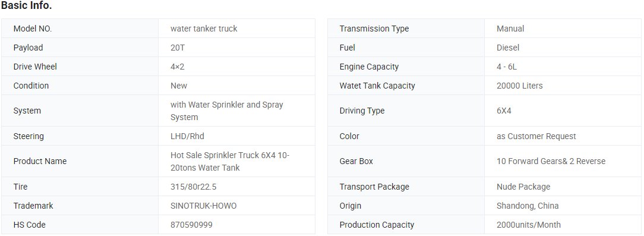Select the LHD/Rhd steering value
This screenshot has width=644, height=236.
187,136
